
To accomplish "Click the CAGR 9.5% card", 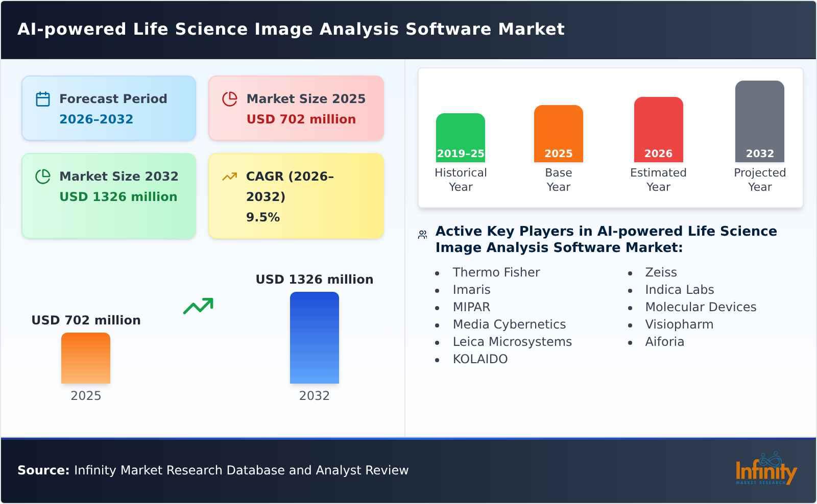I will (295, 195).
